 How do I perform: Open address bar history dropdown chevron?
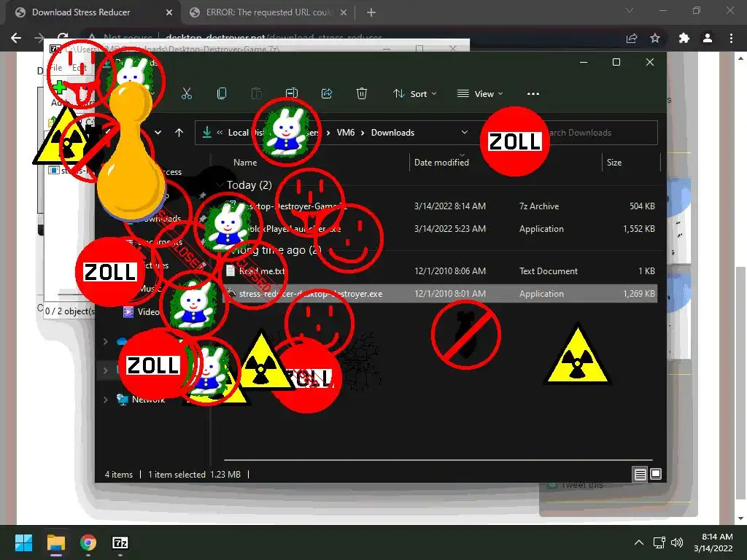(465, 133)
